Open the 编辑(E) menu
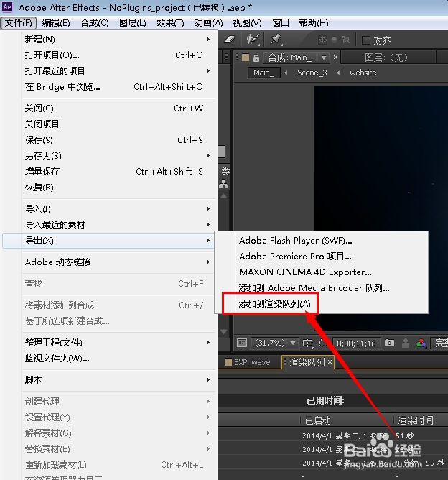 click(x=56, y=23)
